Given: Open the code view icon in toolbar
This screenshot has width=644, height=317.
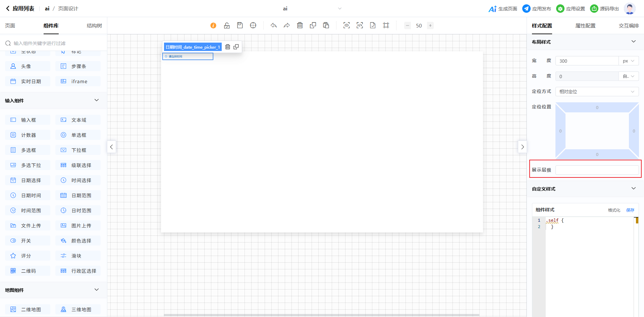Looking at the screenshot, I should [x=360, y=25].
